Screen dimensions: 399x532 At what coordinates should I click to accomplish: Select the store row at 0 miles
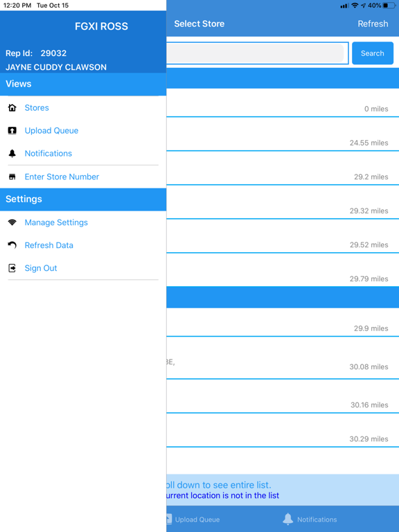(283, 103)
